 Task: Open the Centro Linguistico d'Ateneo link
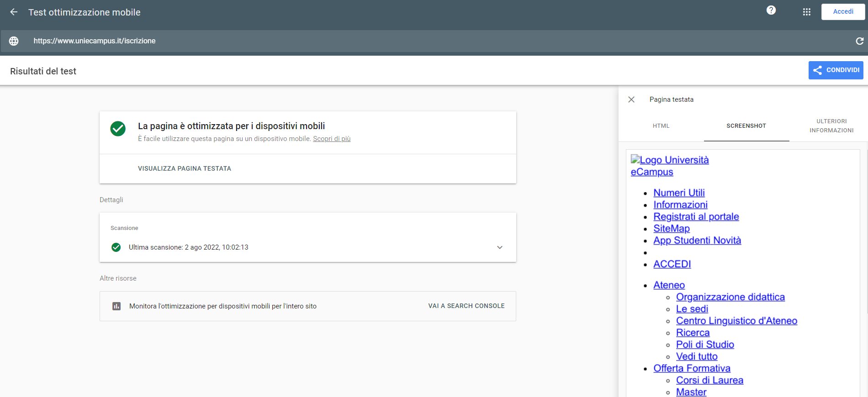[x=736, y=321]
